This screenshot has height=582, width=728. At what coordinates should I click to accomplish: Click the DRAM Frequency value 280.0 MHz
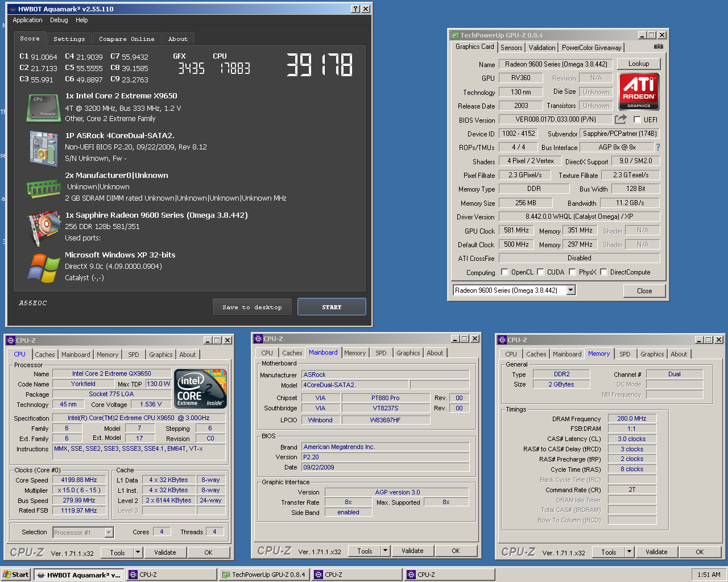click(x=632, y=418)
